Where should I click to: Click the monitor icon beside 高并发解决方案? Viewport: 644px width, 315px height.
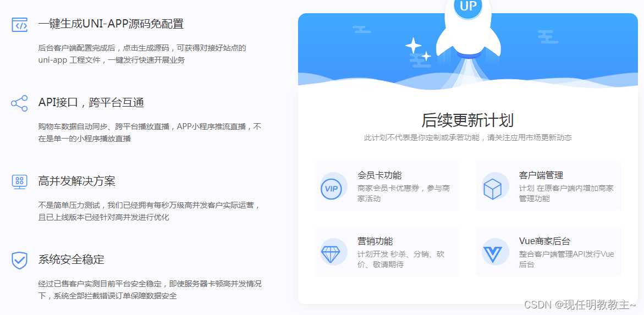(19, 181)
